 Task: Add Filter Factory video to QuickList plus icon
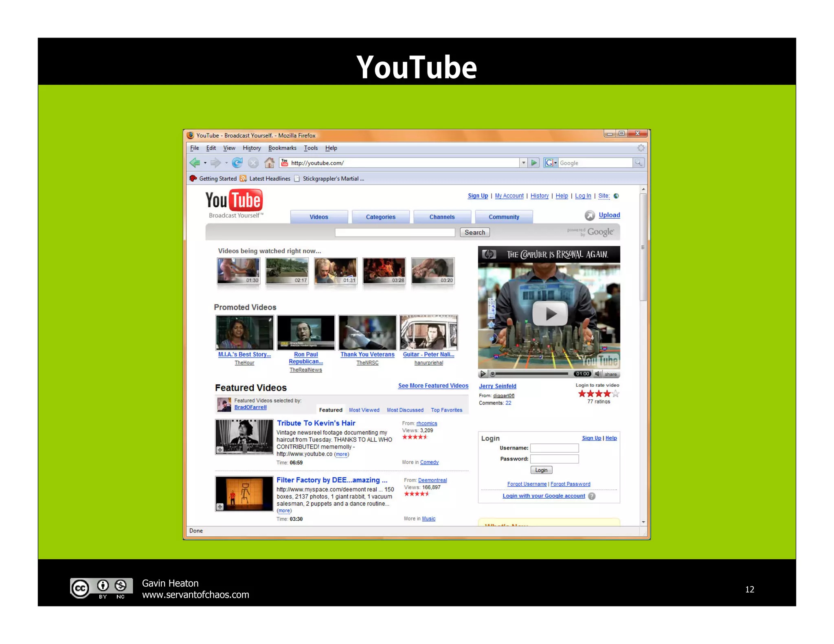(220, 507)
